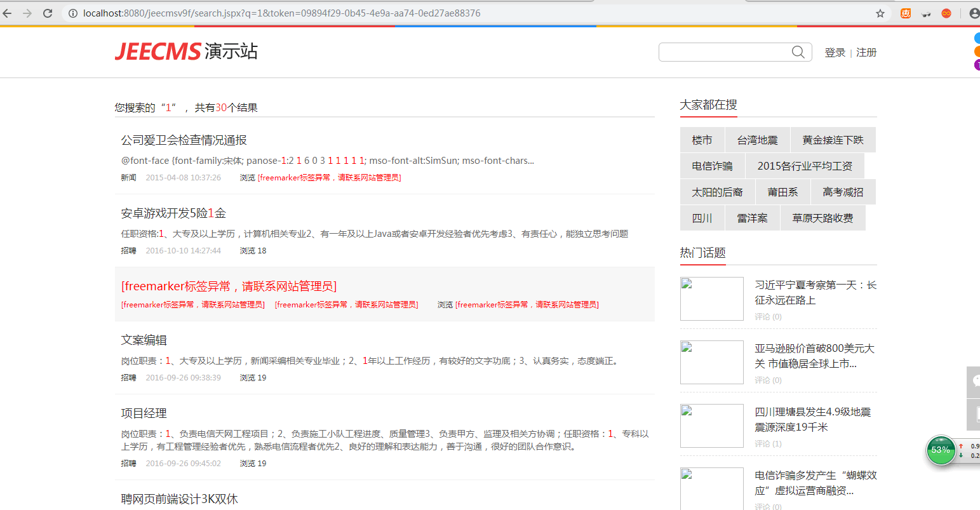Choose the 2015各行业平均工资 tag
980x510 pixels.
pyautogui.click(x=805, y=166)
